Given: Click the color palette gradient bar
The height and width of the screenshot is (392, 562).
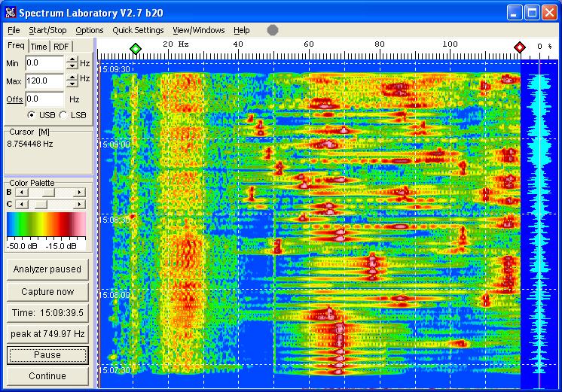Looking at the screenshot, I should pyautogui.click(x=46, y=224).
